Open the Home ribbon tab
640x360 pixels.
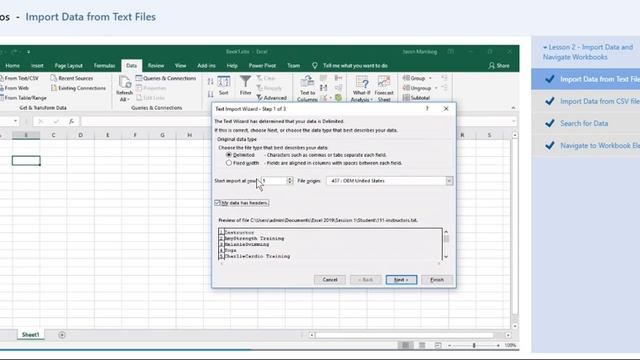[x=12, y=65]
